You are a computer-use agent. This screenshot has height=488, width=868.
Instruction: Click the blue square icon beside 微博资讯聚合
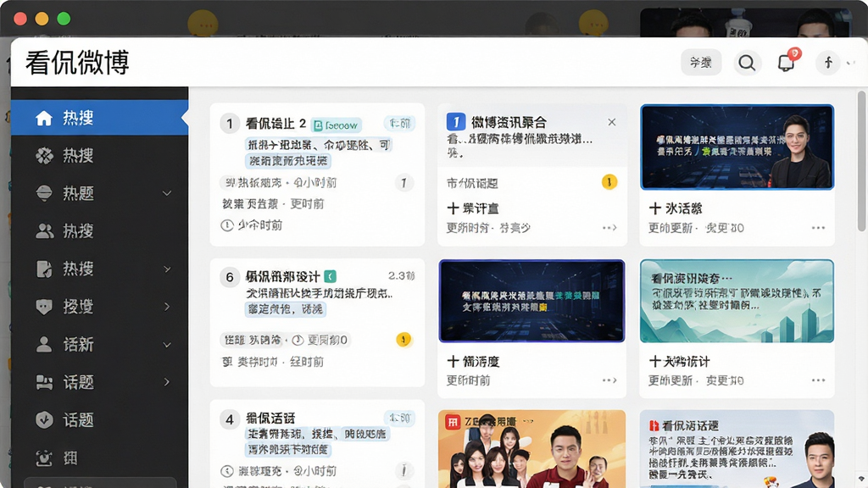pyautogui.click(x=455, y=122)
